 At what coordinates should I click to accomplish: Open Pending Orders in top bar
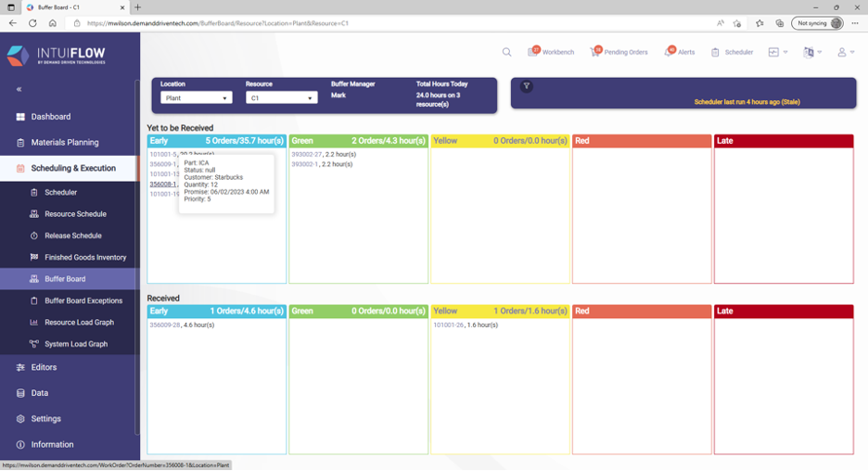[x=619, y=52]
